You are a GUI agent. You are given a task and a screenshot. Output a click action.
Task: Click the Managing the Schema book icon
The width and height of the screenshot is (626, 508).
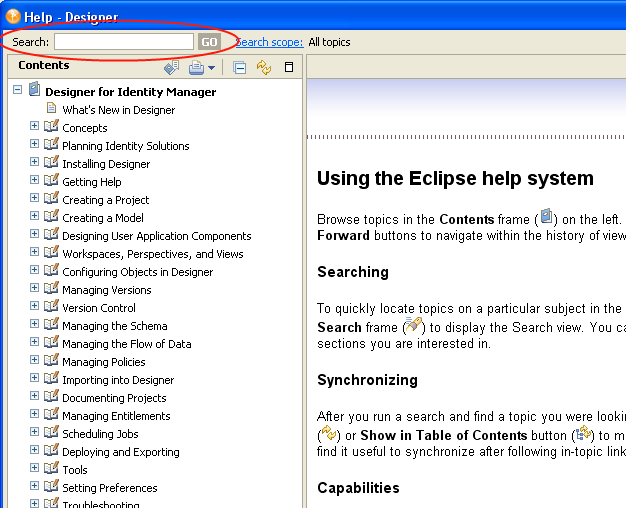51,323
